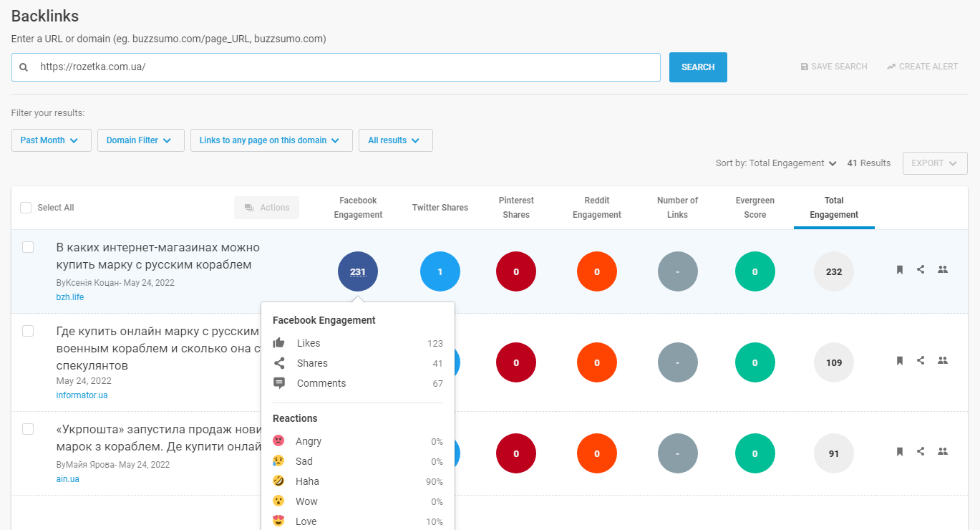
Task: Open the bzh.life domain link
Action: tap(70, 297)
